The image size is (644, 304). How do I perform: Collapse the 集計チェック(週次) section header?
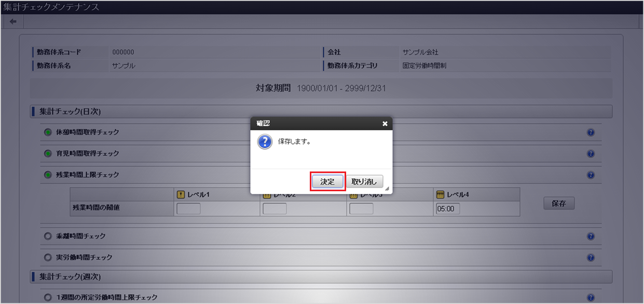point(322,276)
